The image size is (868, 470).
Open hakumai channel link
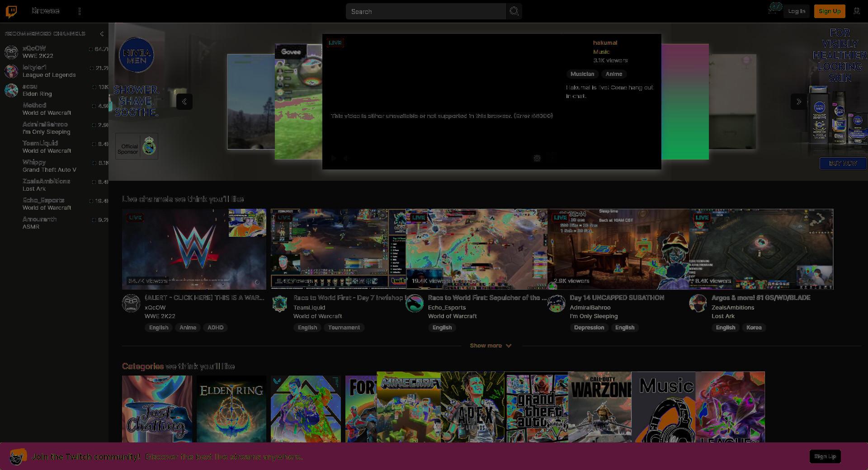click(x=605, y=43)
